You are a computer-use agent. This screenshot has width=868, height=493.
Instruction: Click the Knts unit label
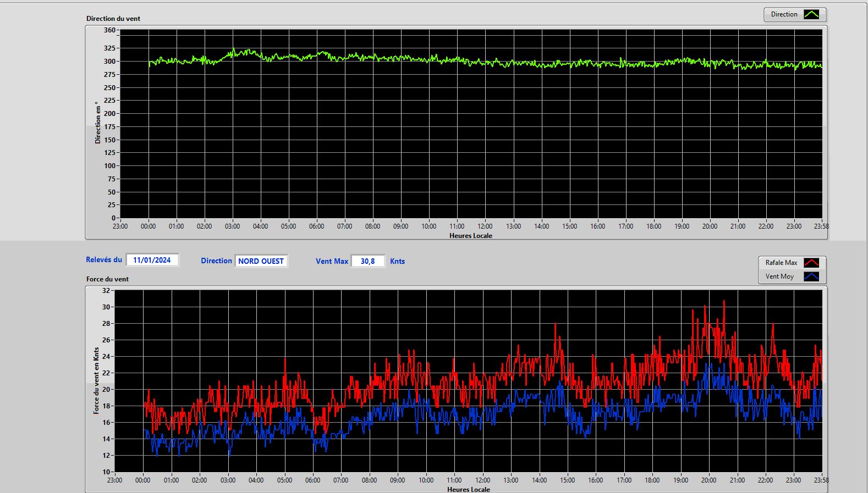pos(397,261)
